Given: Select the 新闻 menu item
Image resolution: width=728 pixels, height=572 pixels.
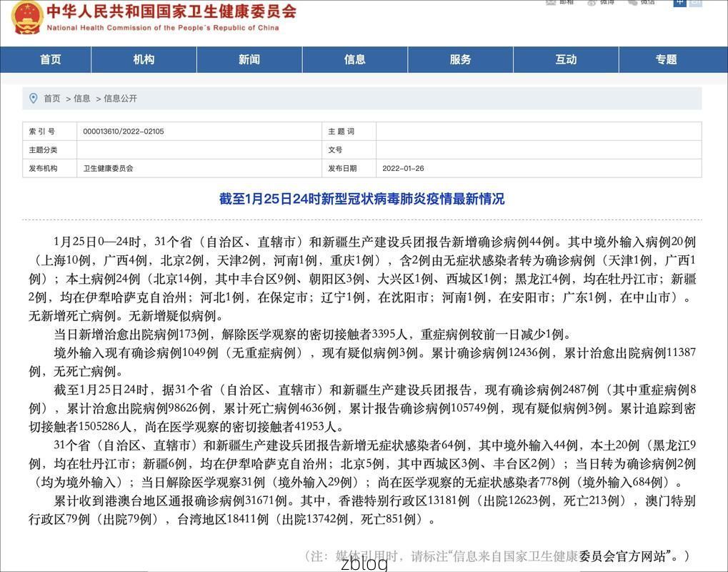Looking at the screenshot, I should (x=248, y=59).
